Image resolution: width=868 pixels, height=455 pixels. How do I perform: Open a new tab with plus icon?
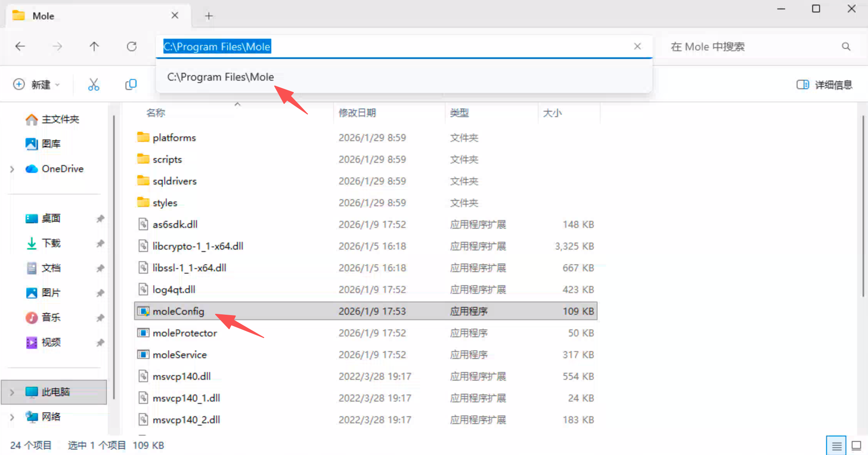[209, 16]
